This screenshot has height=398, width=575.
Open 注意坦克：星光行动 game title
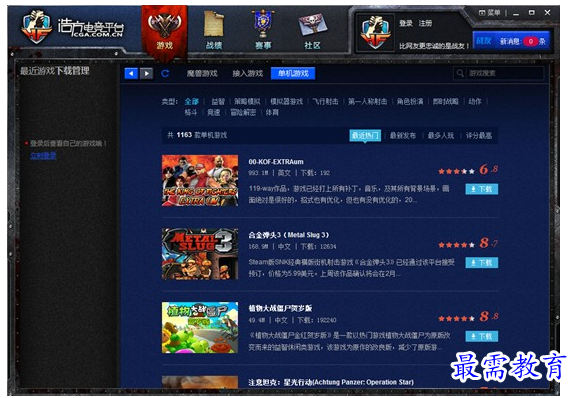[x=331, y=382]
